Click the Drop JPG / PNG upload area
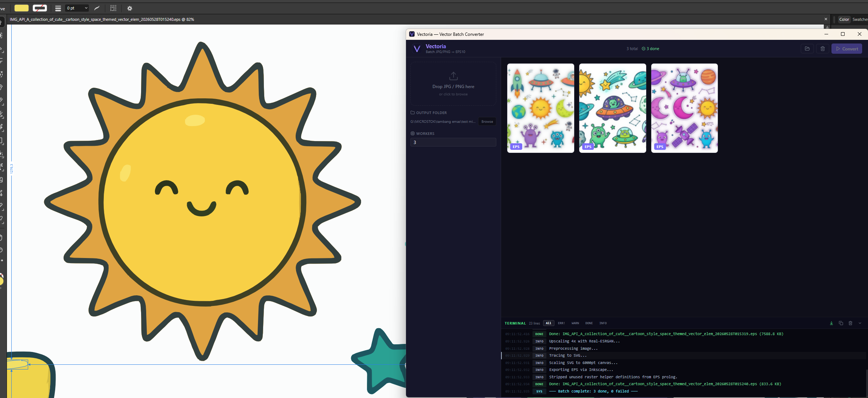Viewport: 868px width, 398px height. pyautogui.click(x=453, y=84)
